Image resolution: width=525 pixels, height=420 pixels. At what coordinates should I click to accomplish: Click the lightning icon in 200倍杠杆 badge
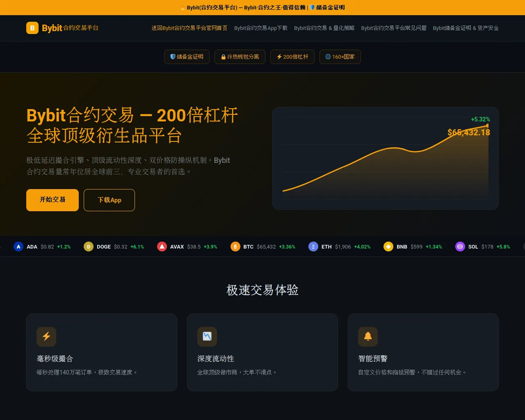(279, 57)
